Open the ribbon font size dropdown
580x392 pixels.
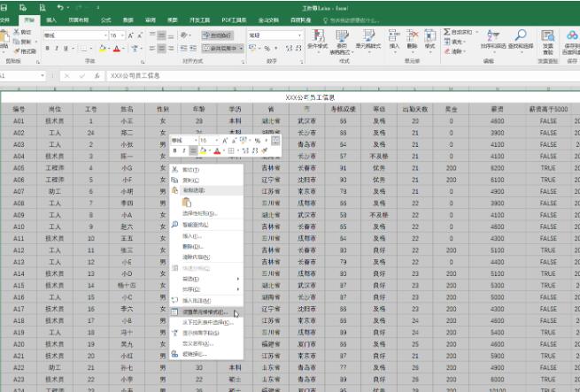click(123, 35)
